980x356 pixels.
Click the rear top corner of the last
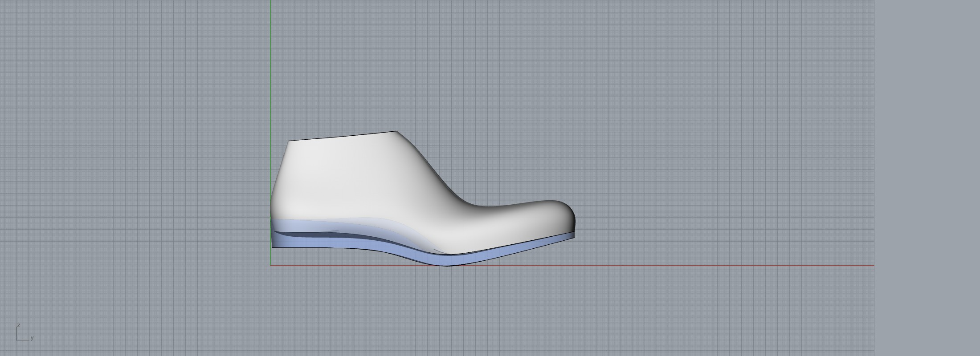[x=289, y=141]
